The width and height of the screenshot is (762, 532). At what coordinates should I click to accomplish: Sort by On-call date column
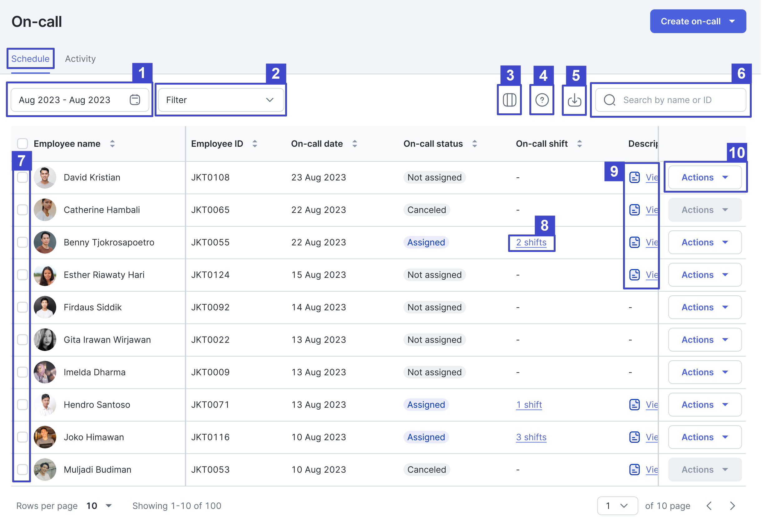pyautogui.click(x=355, y=144)
